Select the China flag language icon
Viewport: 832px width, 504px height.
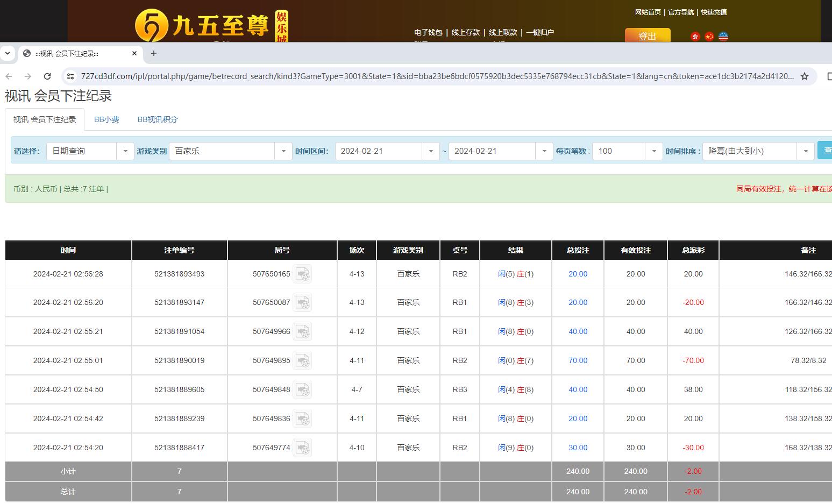coord(709,37)
